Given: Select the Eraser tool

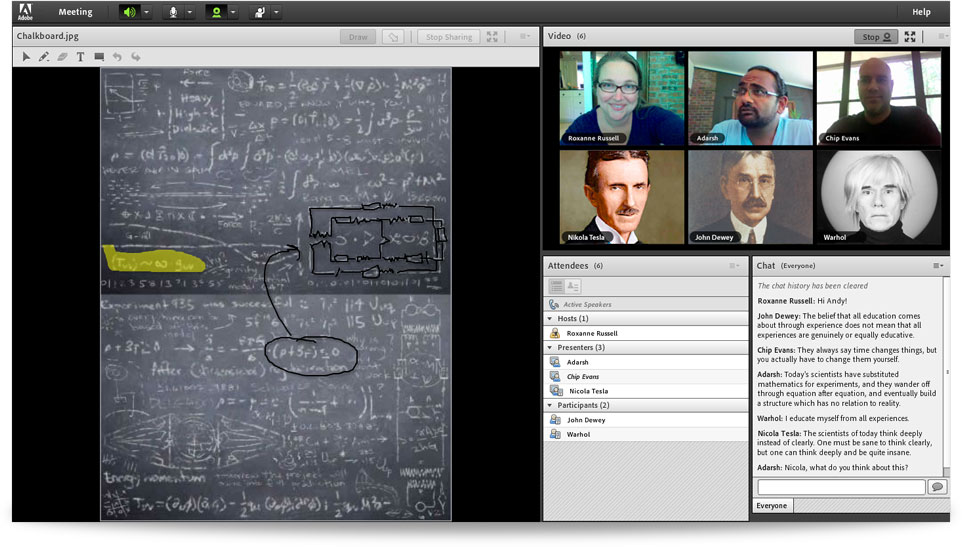Looking at the screenshot, I should (62, 56).
